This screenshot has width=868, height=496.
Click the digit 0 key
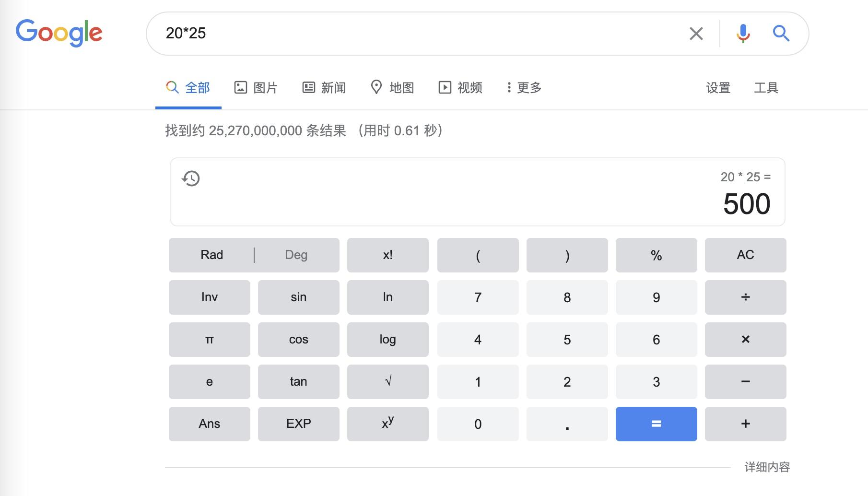pos(478,424)
